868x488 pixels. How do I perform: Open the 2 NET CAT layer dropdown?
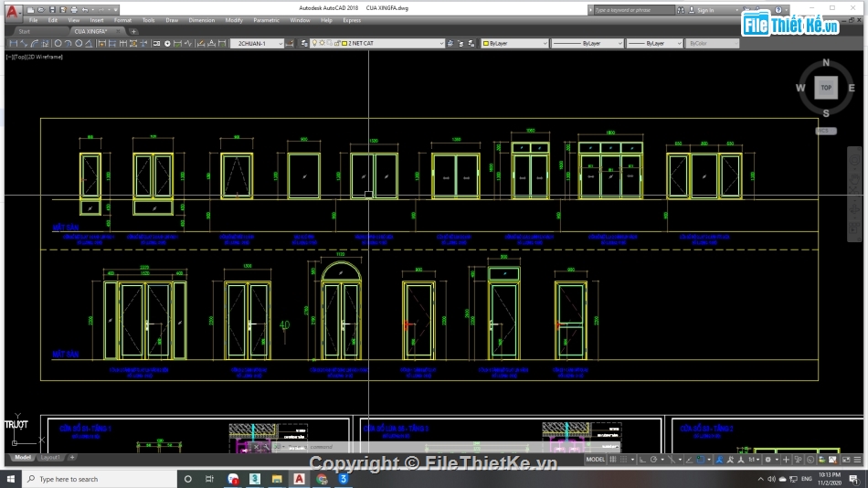[x=377, y=43]
